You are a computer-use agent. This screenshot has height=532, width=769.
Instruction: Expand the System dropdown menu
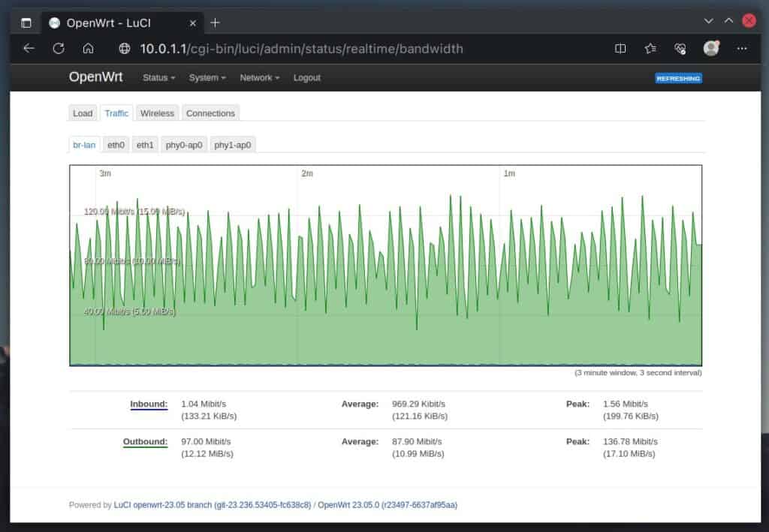coord(207,78)
